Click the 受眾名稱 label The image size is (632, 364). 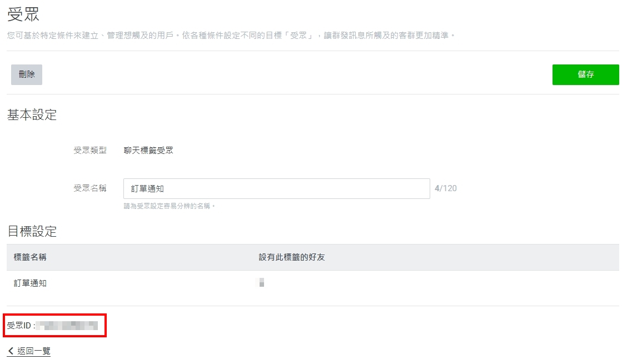(89, 188)
